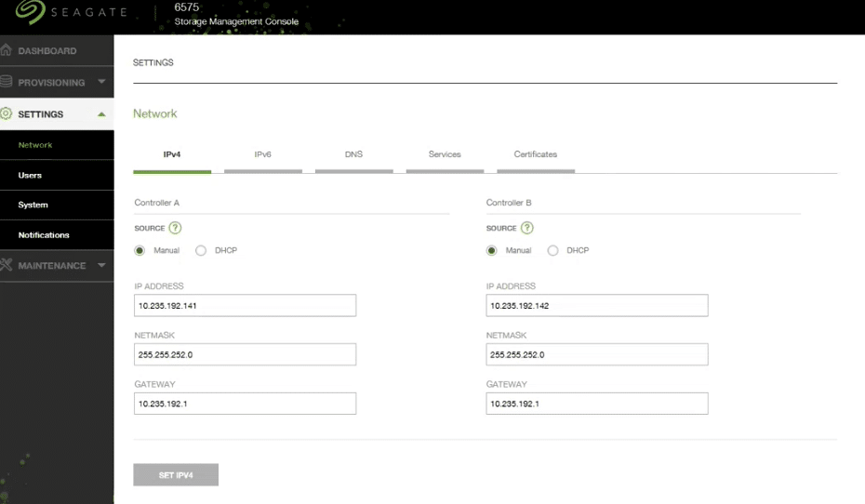This screenshot has width=865, height=504.
Task: Expand the Maintenance menu arrow
Action: pos(101,265)
